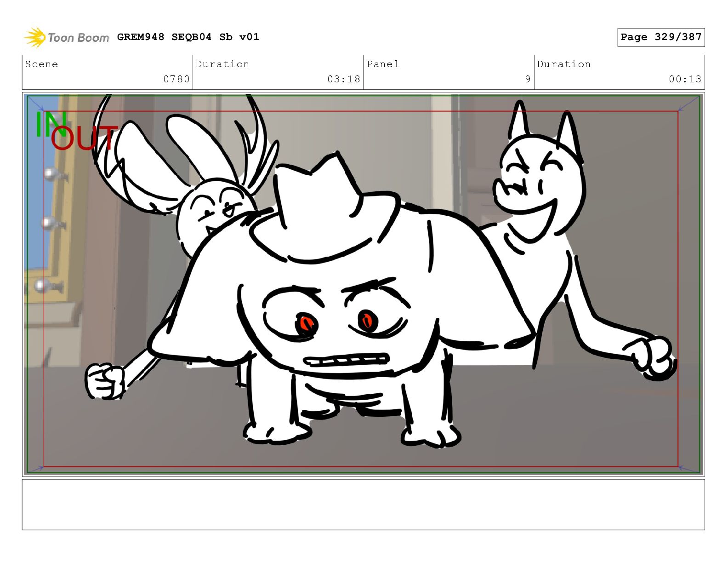Select the project title GREM948 SEQB04 Sb v01
This screenshot has height=563, width=728.
click(x=188, y=37)
